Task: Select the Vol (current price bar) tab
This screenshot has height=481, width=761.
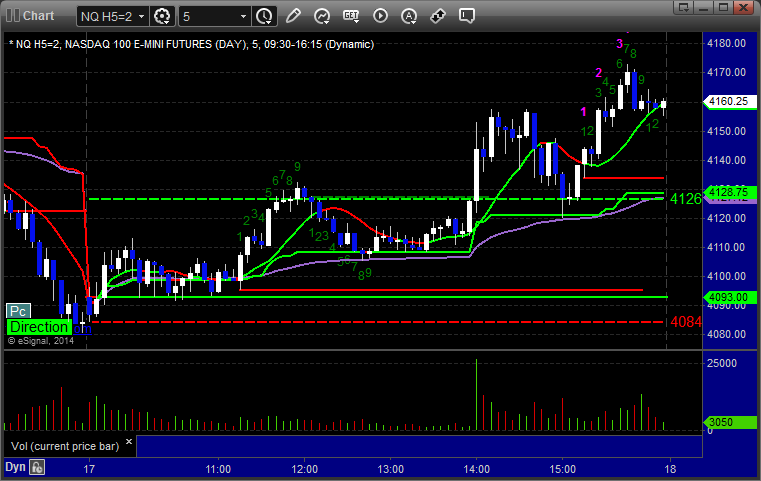Action: [x=64, y=445]
